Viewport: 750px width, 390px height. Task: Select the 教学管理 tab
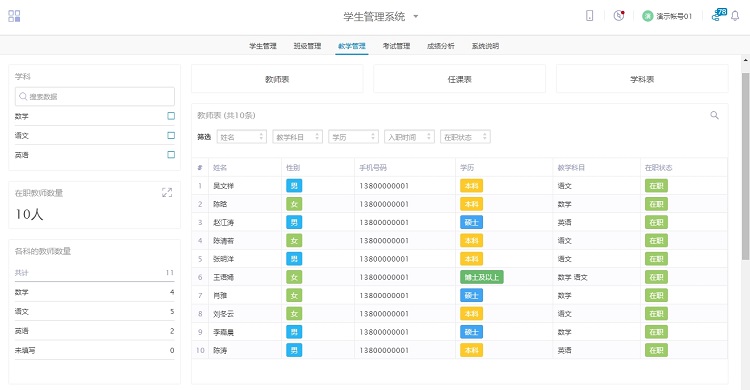click(352, 46)
